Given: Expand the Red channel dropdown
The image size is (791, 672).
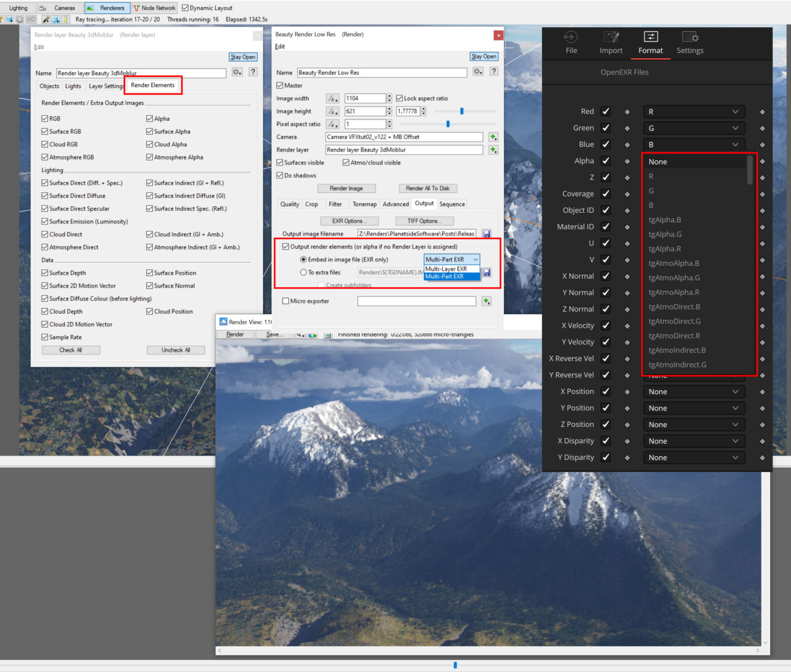Looking at the screenshot, I should click(x=694, y=112).
